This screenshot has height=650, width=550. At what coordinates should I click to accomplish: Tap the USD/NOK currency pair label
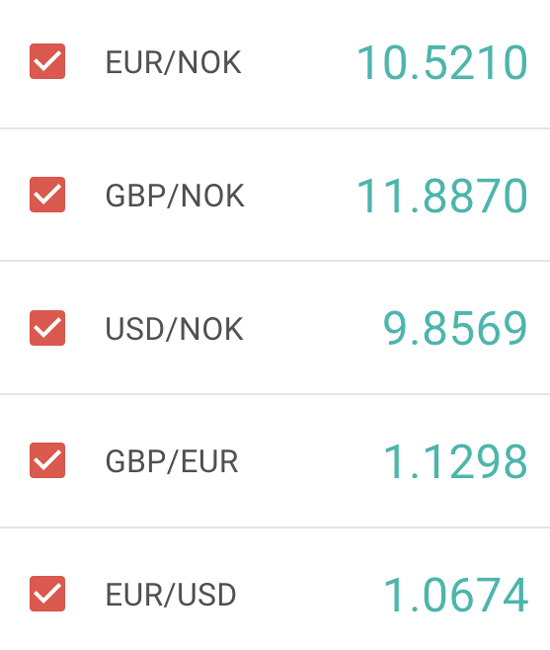(174, 329)
